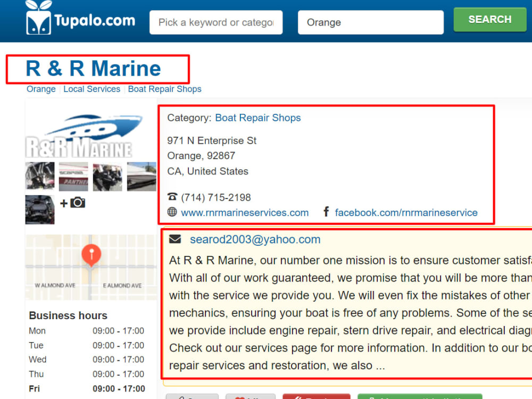Click the red map location pin

point(92,255)
